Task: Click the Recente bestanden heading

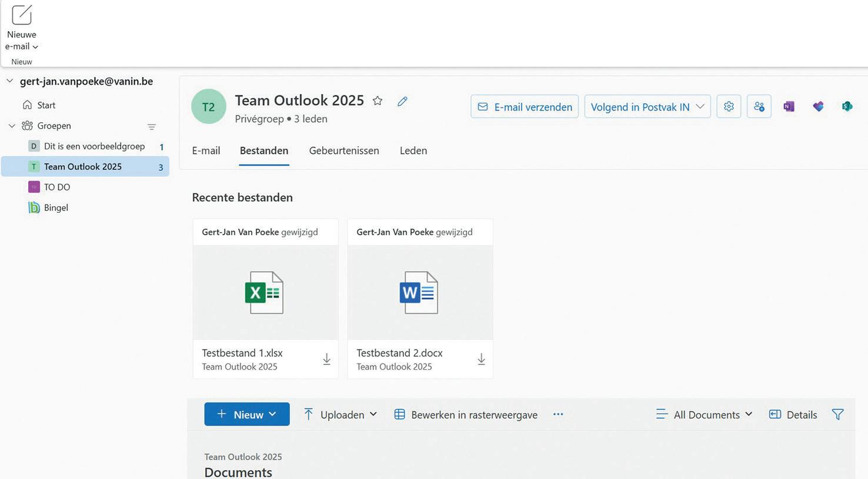Action: [x=242, y=197]
